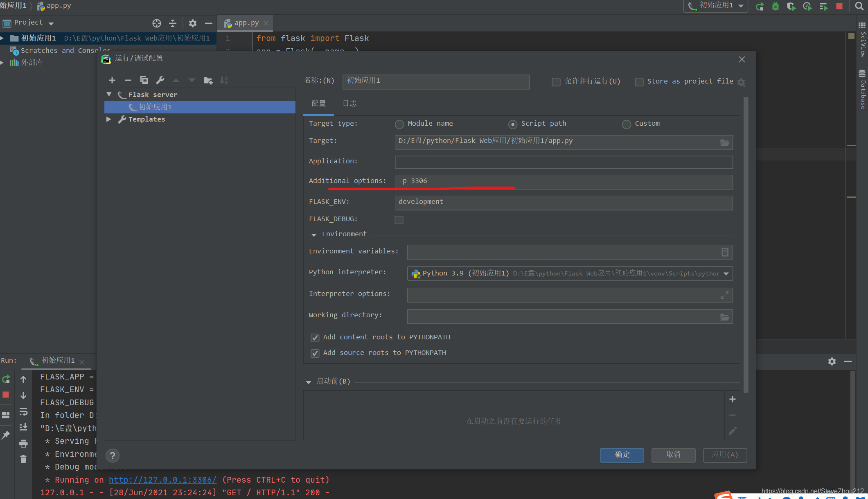
Task: Uncheck Add source roots to PYTHONPATH
Action: [315, 353]
